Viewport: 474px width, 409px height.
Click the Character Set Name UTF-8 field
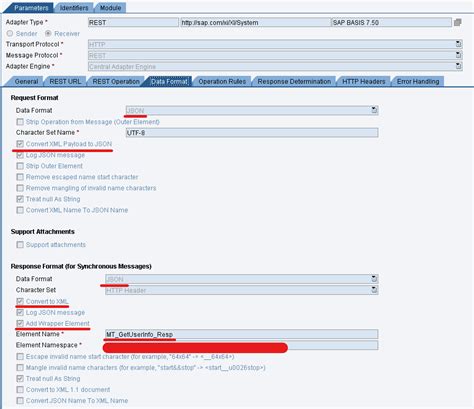tap(252, 133)
